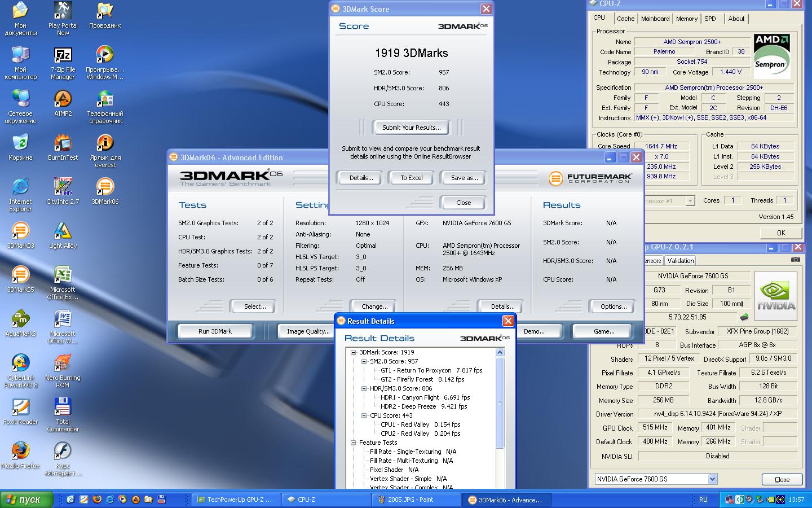812x508 pixels.
Task: Click the Firefox quick launch icon in taskbar
Action: tap(96, 499)
